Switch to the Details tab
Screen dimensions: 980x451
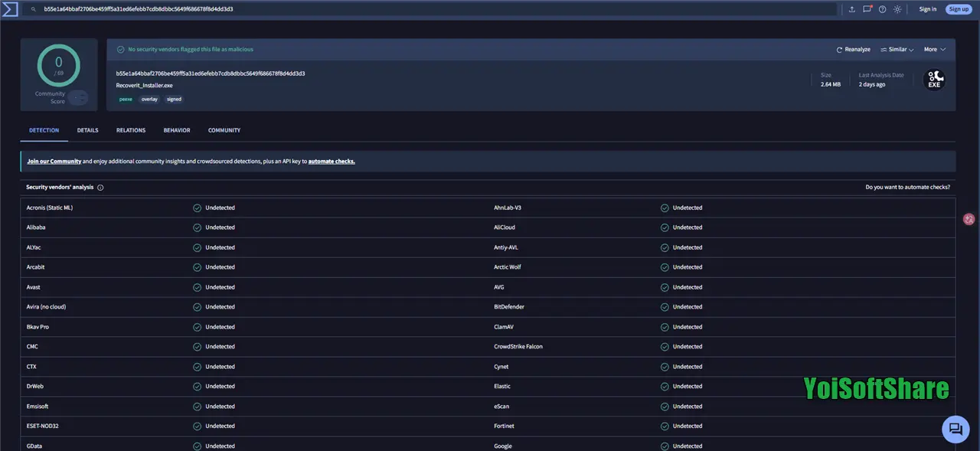87,130
